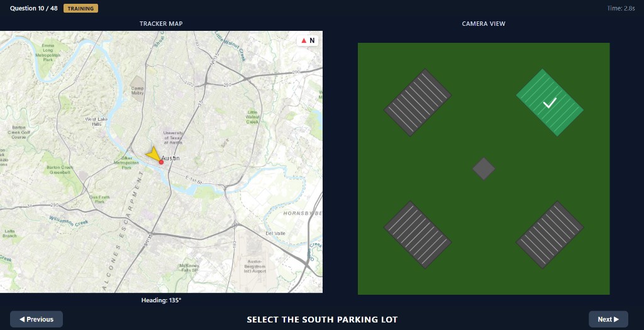The width and height of the screenshot is (644, 330).
Task: Click the yellow aircraft heading arrow
Action: (153, 154)
